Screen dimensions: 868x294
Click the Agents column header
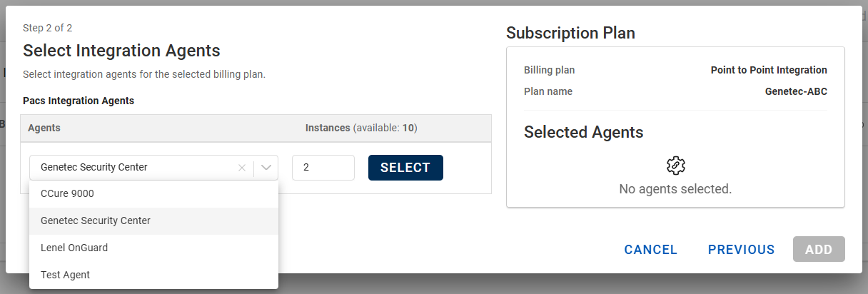44,128
